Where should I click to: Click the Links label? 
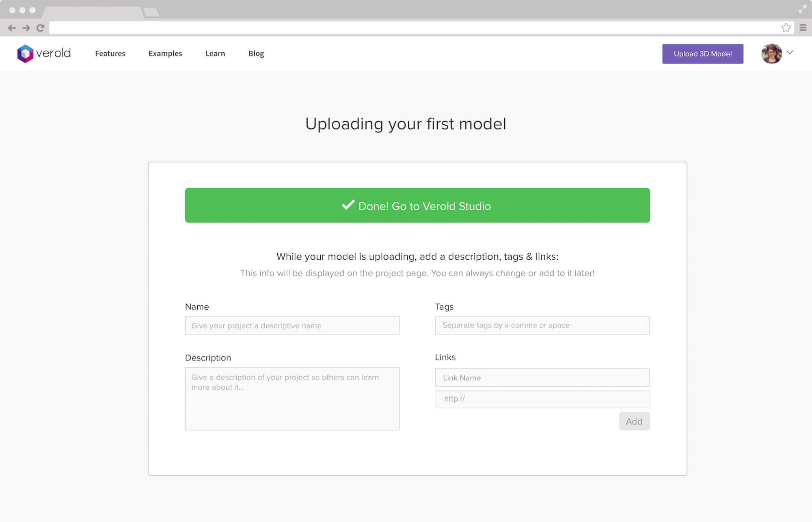pos(445,357)
